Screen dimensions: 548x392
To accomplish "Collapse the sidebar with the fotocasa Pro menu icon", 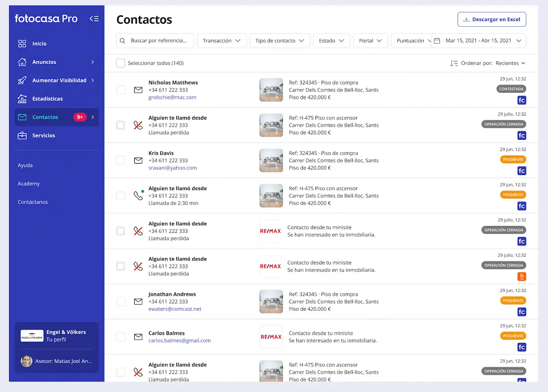I will [94, 19].
